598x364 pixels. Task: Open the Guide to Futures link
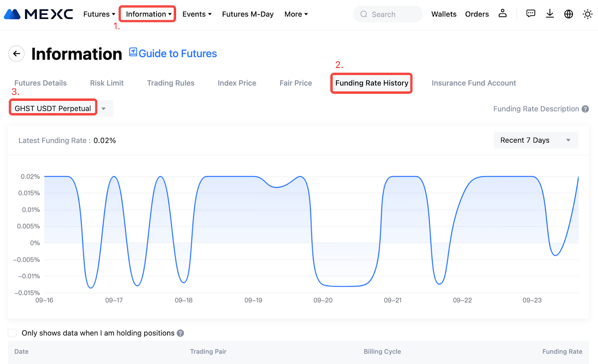173,53
